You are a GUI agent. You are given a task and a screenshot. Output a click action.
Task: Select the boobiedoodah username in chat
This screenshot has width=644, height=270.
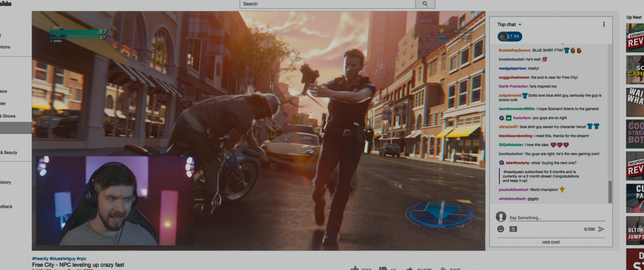[512, 59]
